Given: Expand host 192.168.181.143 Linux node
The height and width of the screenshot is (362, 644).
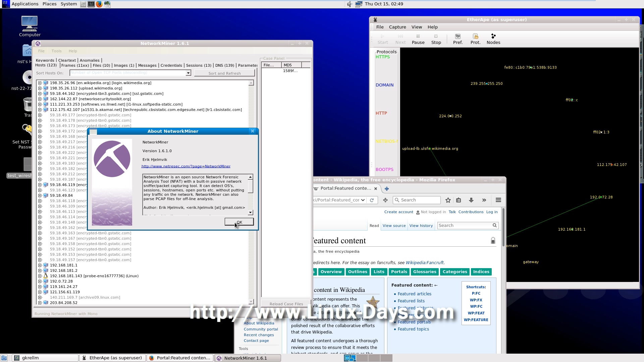Looking at the screenshot, I should (x=40, y=276).
